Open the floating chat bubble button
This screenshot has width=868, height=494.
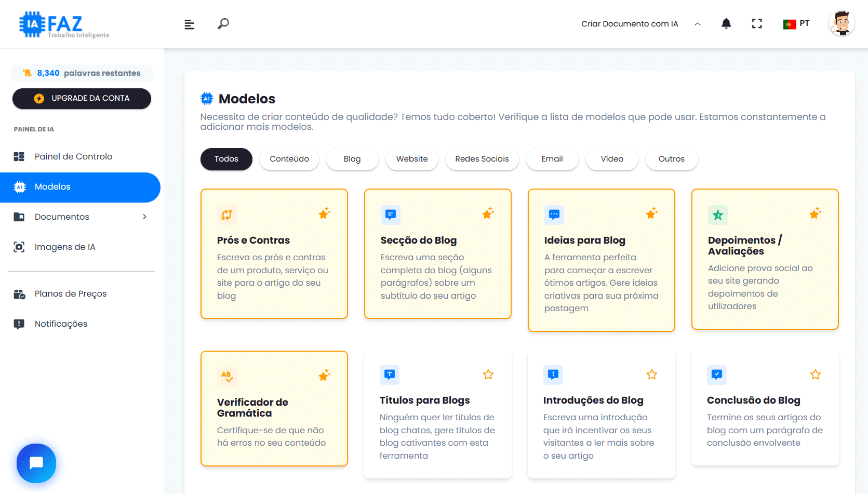[36, 463]
